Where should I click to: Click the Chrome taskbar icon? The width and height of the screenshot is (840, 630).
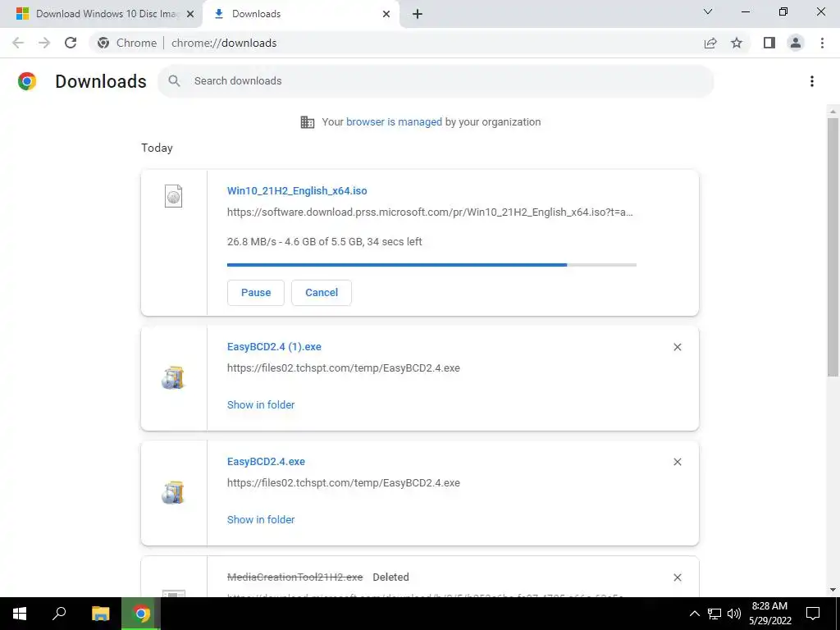(141, 614)
